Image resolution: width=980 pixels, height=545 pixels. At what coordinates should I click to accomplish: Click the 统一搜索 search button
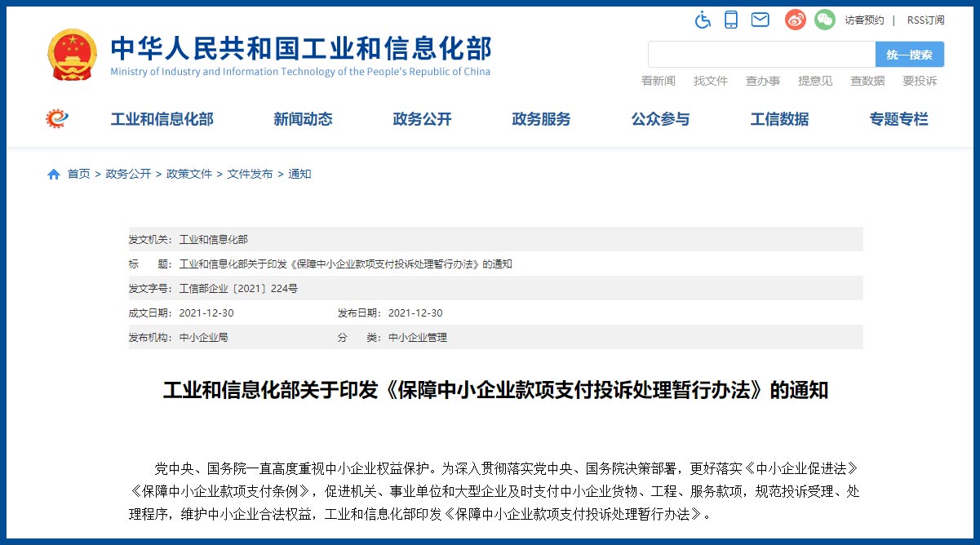pos(909,54)
